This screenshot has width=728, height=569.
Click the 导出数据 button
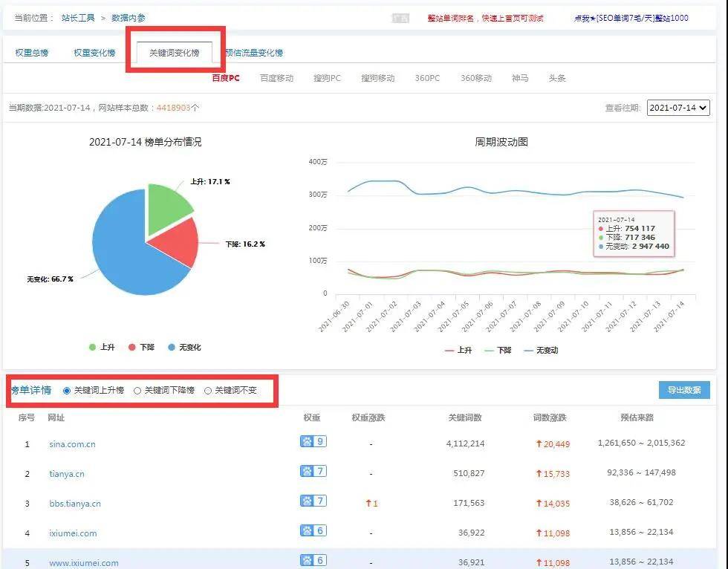tap(683, 390)
